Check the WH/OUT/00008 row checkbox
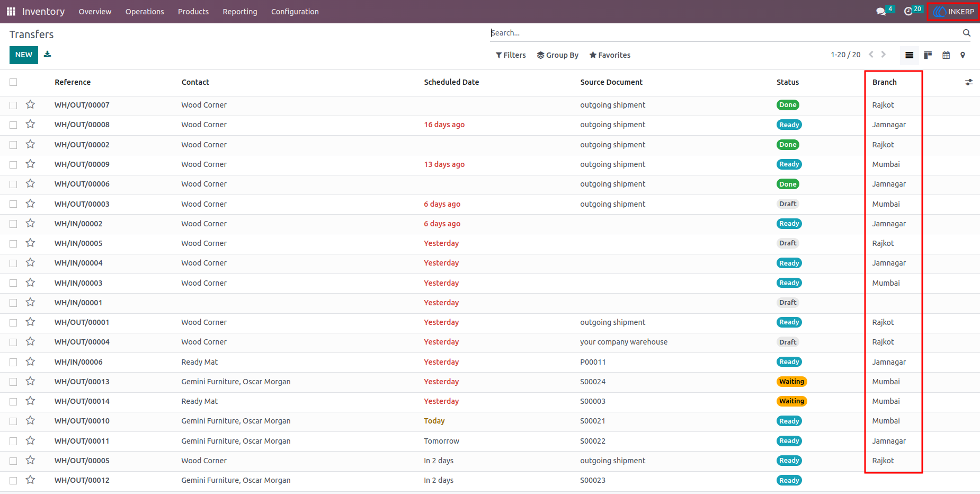Image resolution: width=980 pixels, height=494 pixels. click(13, 125)
